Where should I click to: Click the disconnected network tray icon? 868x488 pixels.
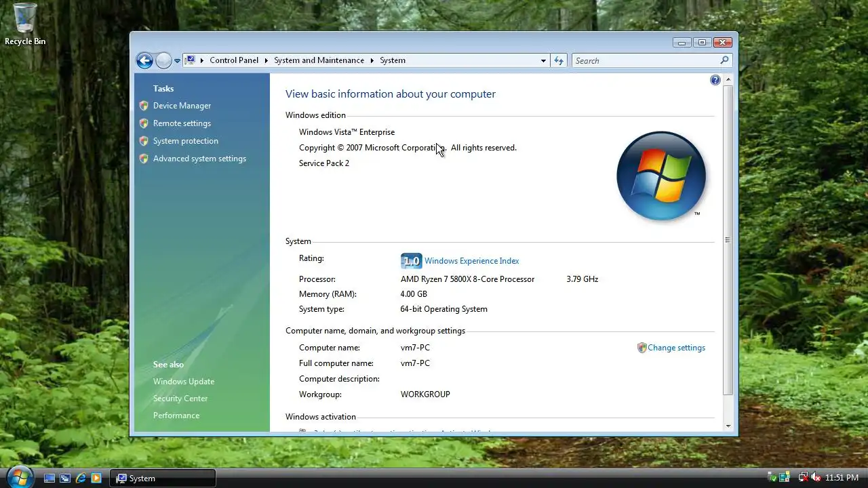803,478
